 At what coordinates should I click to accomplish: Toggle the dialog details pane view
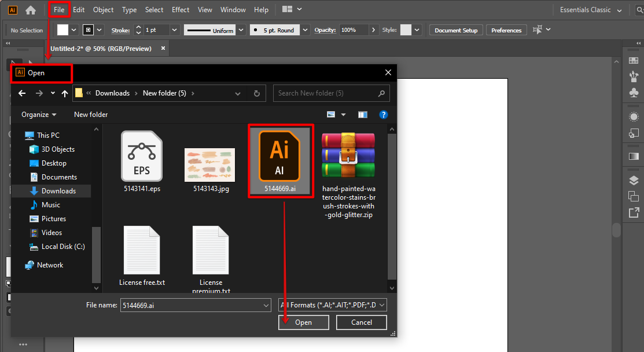[x=363, y=114]
